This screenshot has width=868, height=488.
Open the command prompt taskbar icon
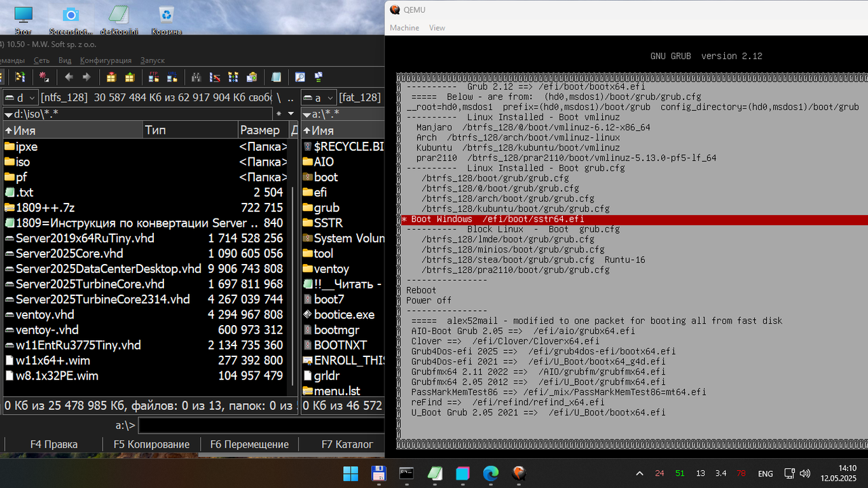click(407, 473)
